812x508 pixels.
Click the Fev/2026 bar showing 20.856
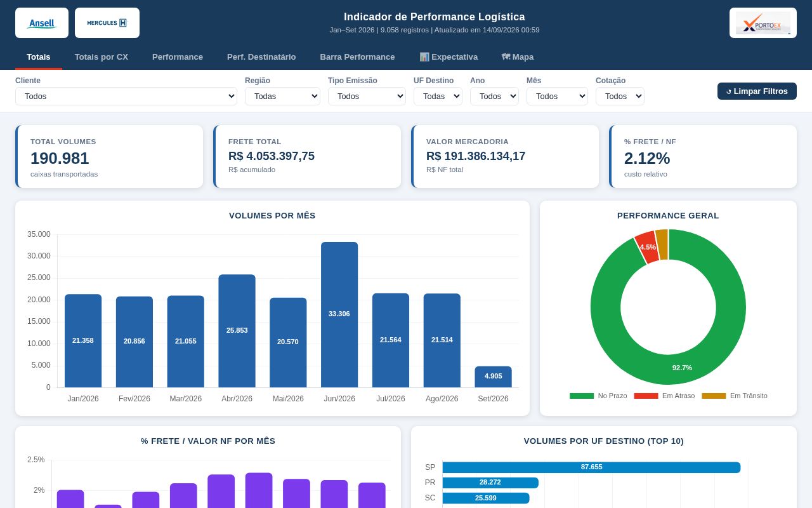(134, 342)
